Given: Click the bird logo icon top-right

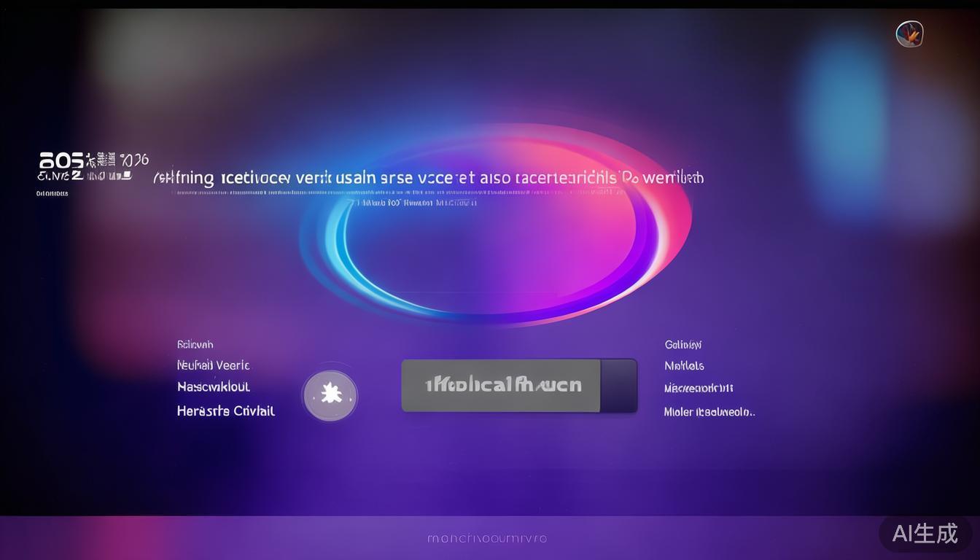Looking at the screenshot, I should pos(909,33).
